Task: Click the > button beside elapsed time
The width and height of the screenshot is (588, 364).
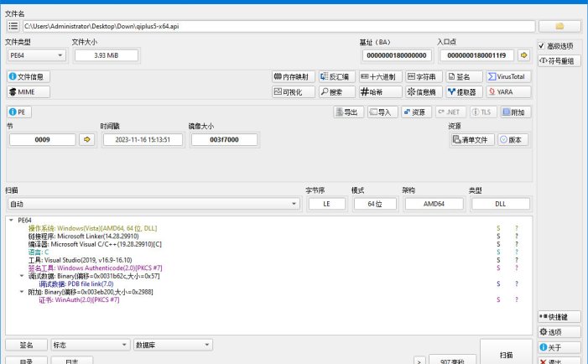Action: coord(419,361)
